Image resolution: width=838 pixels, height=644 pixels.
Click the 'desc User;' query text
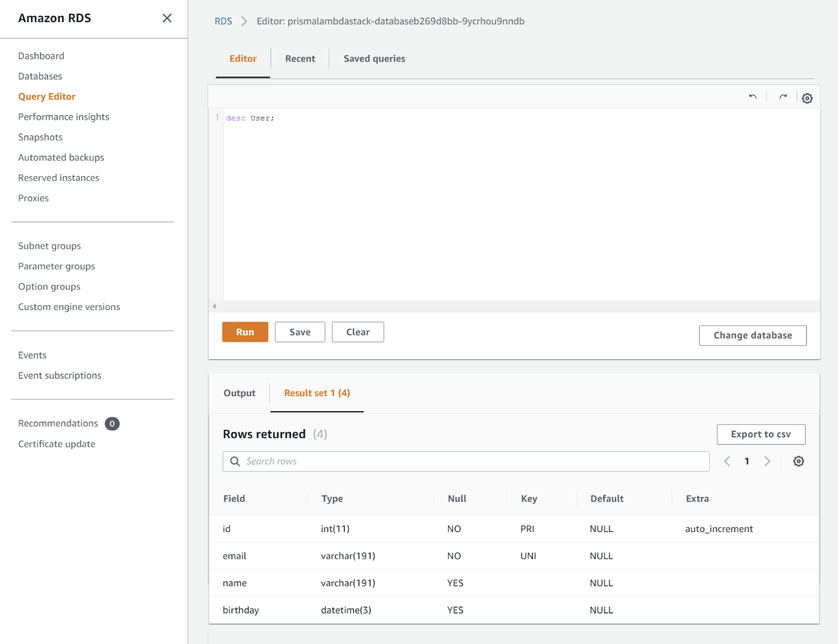click(x=250, y=119)
